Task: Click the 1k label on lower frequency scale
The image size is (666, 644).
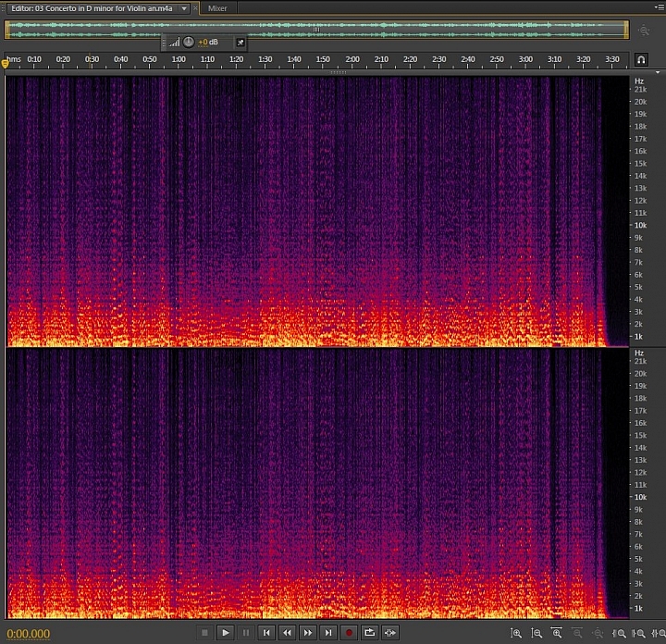Action: 638,608
